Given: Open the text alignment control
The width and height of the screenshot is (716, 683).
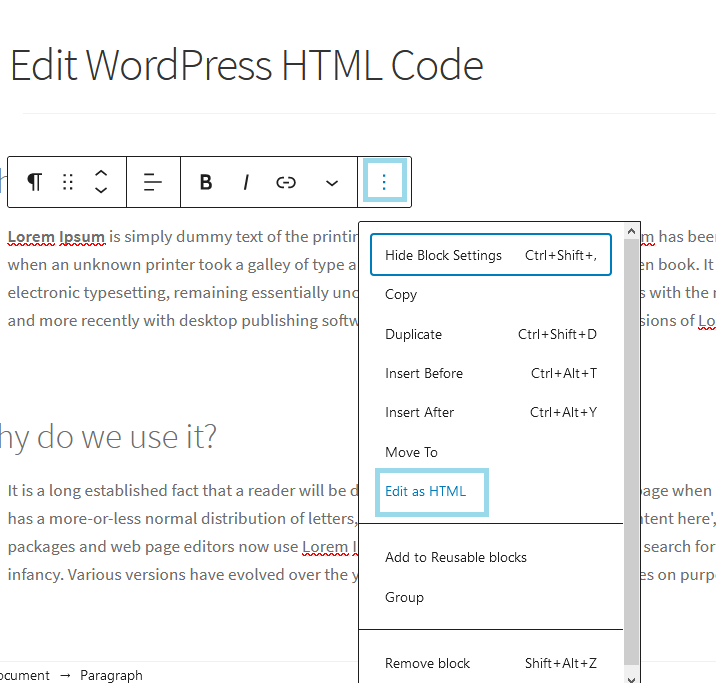Looking at the screenshot, I should [153, 182].
